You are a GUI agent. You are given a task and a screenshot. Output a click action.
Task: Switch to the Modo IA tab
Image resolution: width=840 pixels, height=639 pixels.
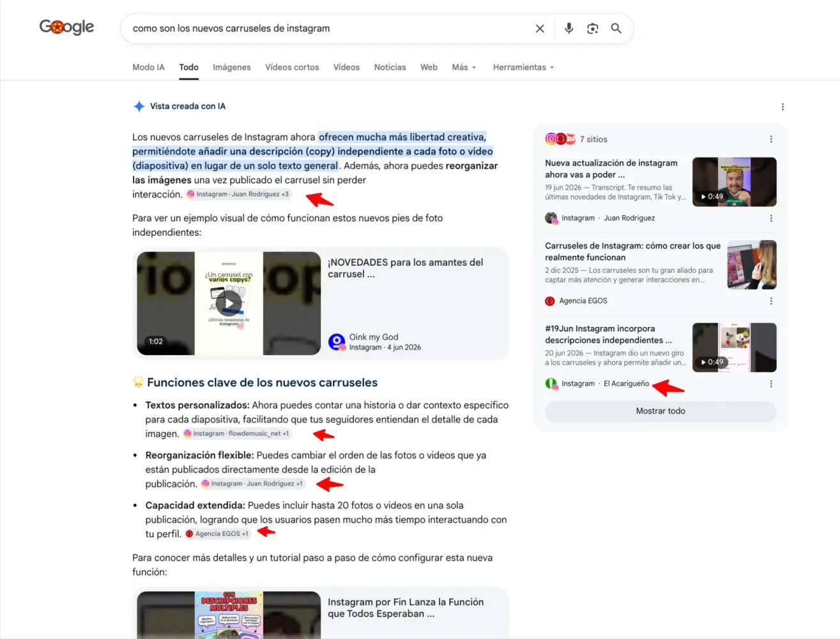coord(148,67)
